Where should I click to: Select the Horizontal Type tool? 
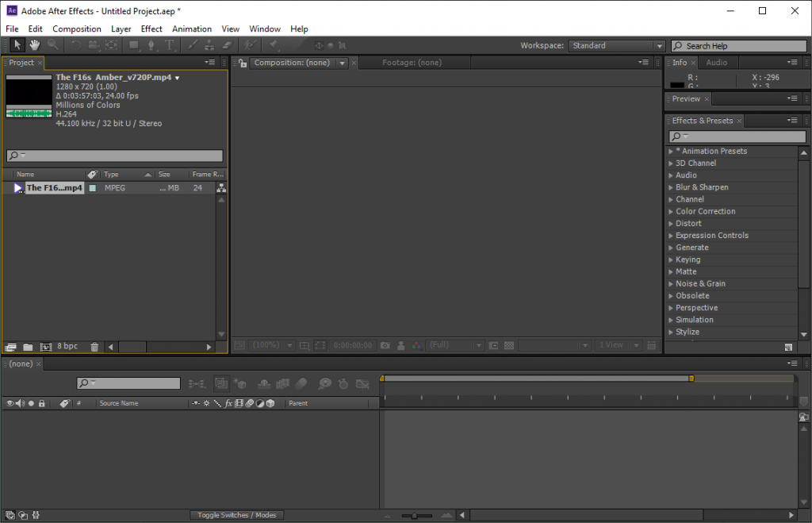coord(170,45)
